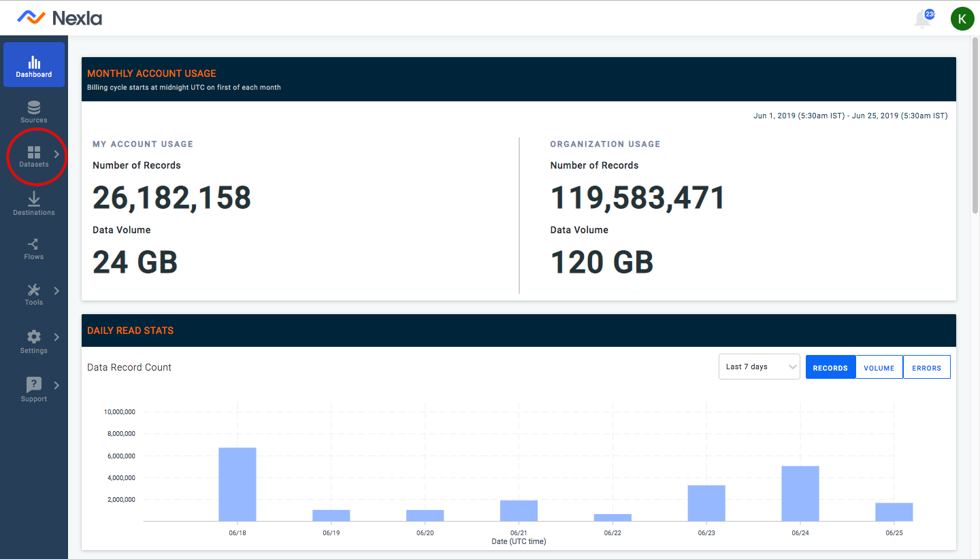Click the 06/24 bar in chart

click(x=800, y=494)
